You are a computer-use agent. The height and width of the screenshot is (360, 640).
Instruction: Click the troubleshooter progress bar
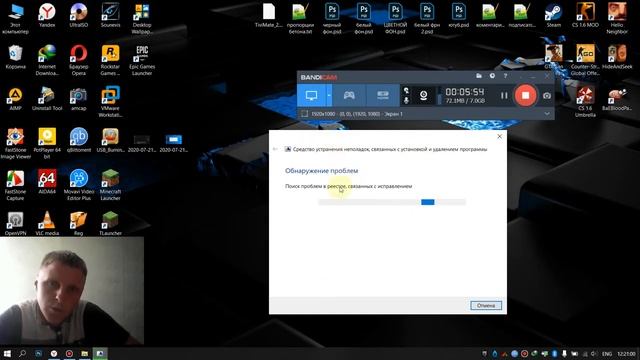tap(392, 202)
